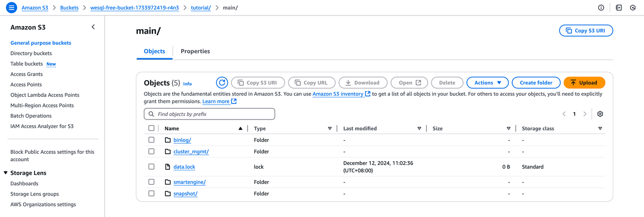644x217 pixels.
Task: Collapse the Storage Lens section
Action: click(x=6, y=173)
